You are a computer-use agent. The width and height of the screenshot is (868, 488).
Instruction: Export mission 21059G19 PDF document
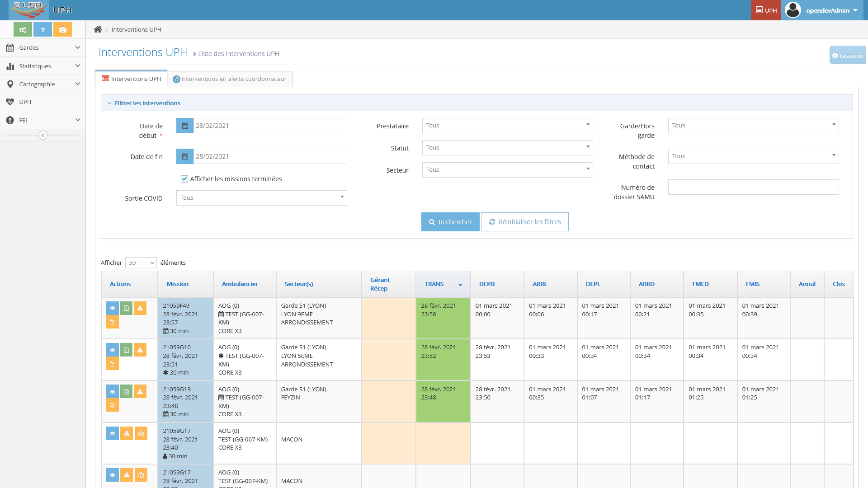[127, 391]
